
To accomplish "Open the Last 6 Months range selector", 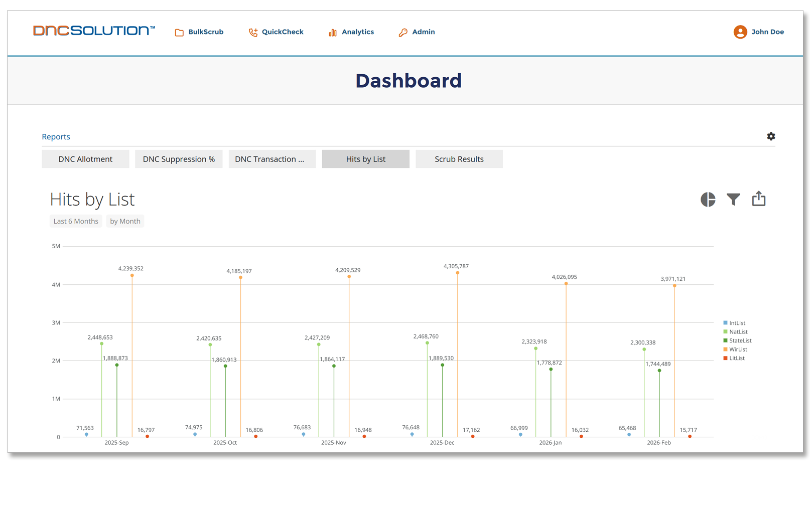I will click(x=76, y=221).
